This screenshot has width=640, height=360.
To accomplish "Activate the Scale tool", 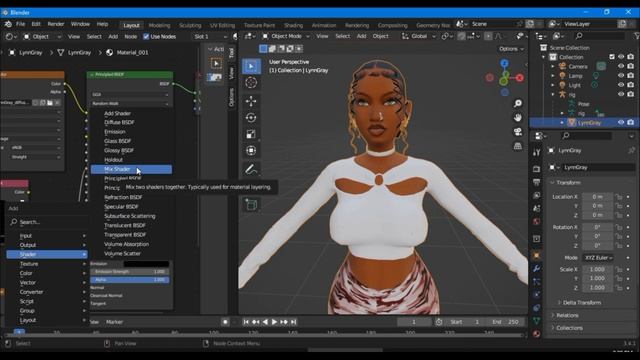I will click(x=251, y=134).
